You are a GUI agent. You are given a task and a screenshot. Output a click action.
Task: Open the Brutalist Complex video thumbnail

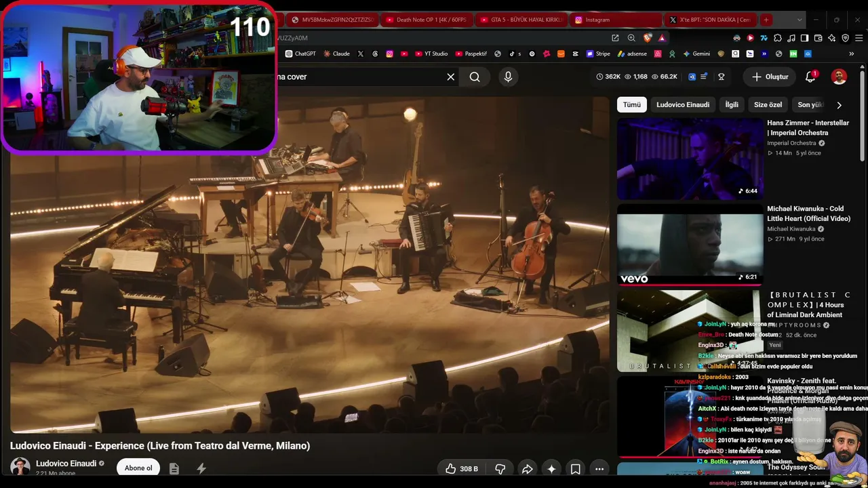coord(690,331)
